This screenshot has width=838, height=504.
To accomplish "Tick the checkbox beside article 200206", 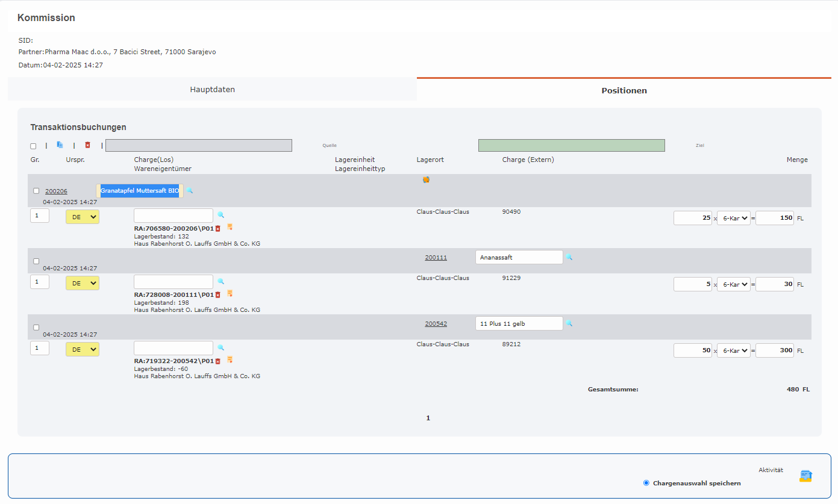I will [x=36, y=191].
